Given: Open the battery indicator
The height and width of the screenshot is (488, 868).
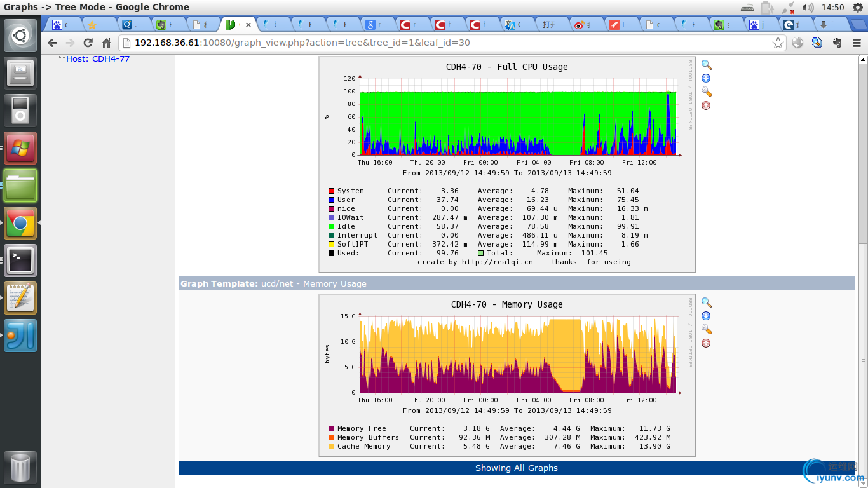Looking at the screenshot, I should coord(768,7).
